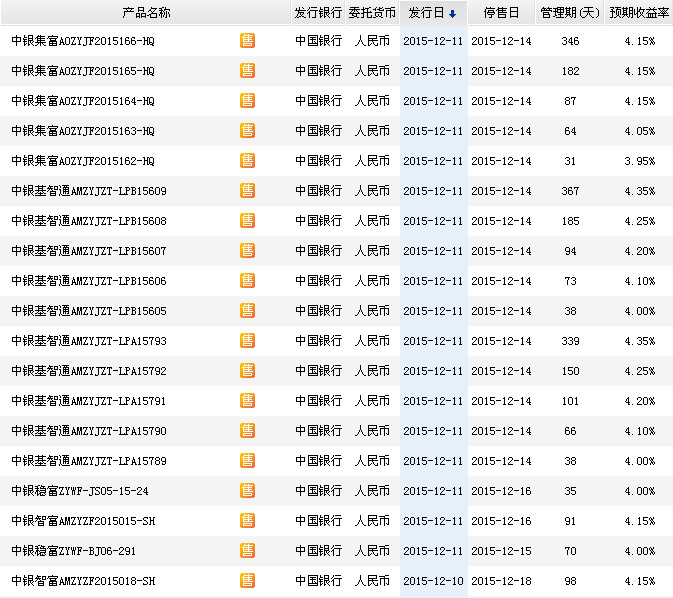Open product 中银基智通AMZYJZT-LPA15792
Screen dimensions: 673x598
point(89,371)
